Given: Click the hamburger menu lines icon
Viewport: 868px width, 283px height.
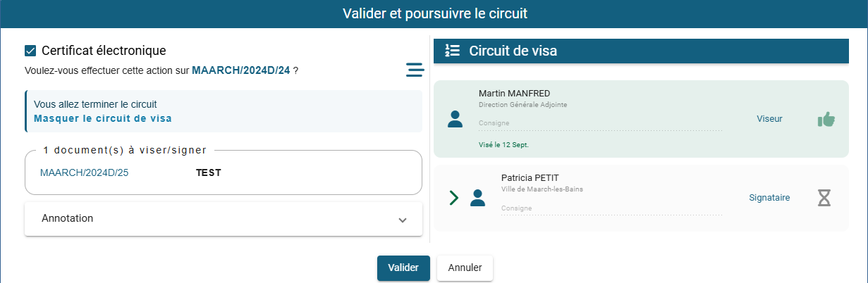Looking at the screenshot, I should click(x=415, y=70).
